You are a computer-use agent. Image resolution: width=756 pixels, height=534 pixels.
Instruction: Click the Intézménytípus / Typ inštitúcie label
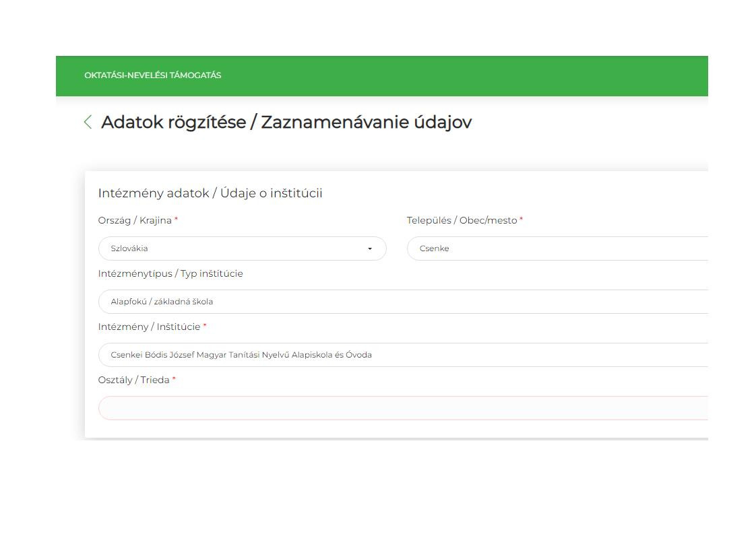(x=170, y=274)
